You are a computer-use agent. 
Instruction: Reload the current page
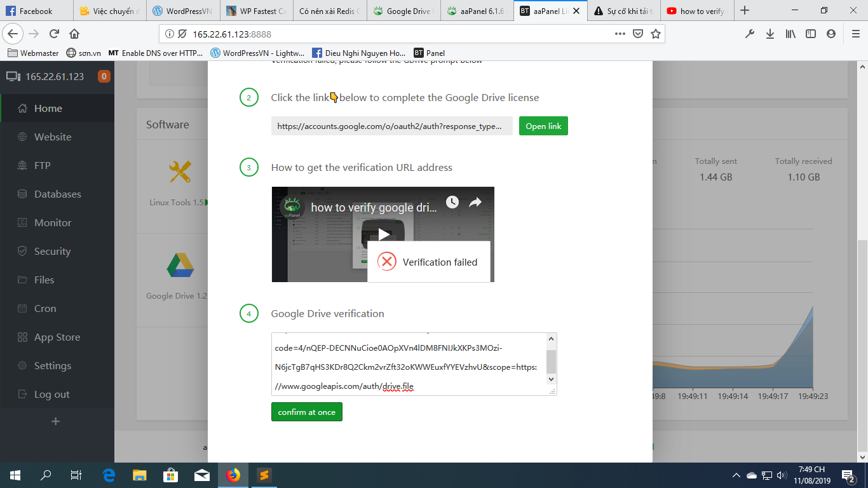tap(55, 34)
